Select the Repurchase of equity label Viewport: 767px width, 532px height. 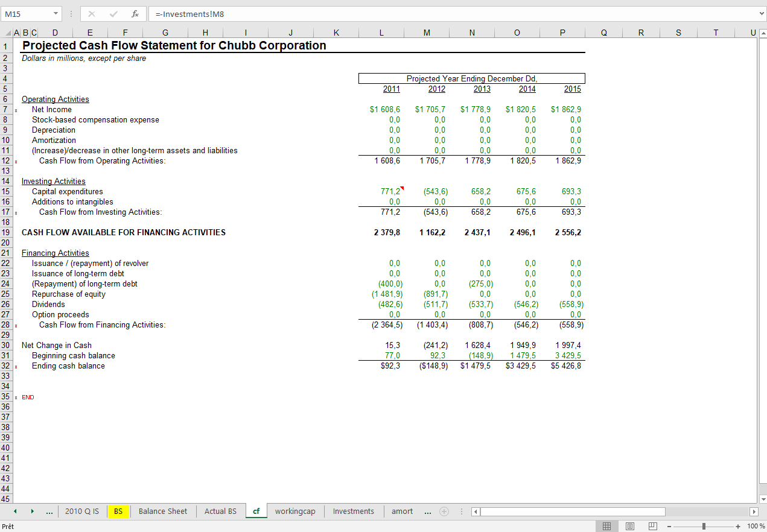tap(69, 294)
